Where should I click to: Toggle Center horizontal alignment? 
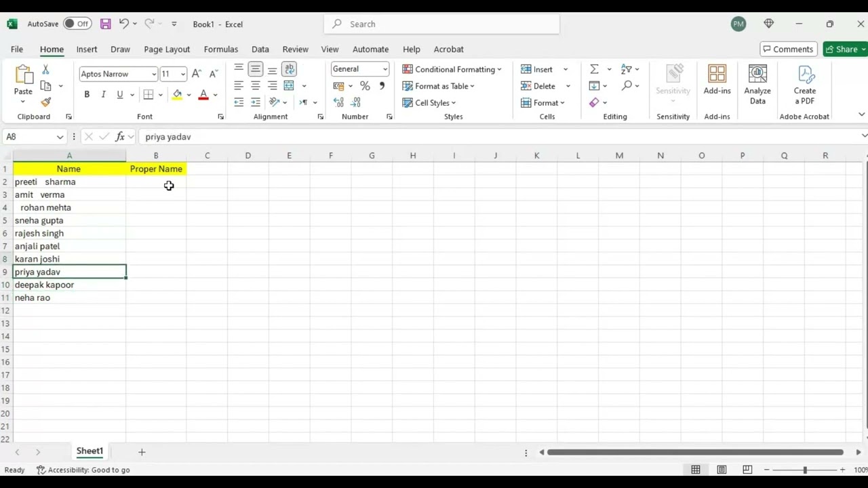coord(255,86)
